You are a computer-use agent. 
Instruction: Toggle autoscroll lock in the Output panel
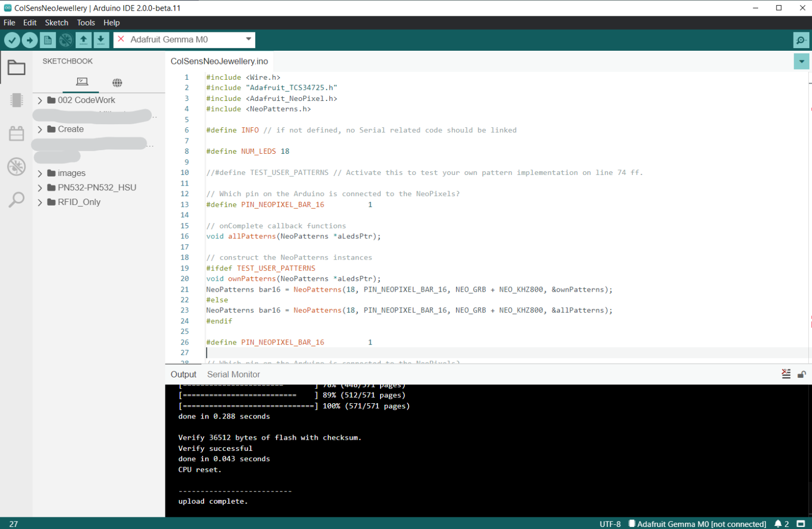pos(801,374)
